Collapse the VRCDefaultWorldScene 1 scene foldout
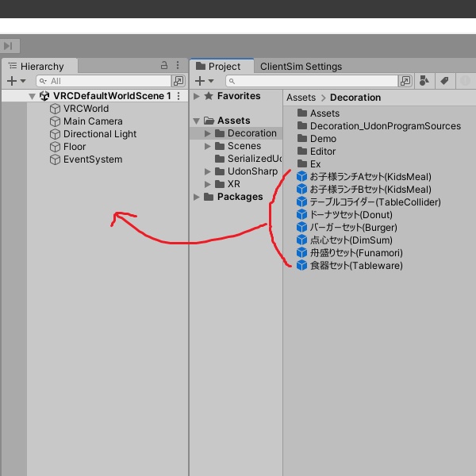The image size is (476, 476). tap(32, 96)
